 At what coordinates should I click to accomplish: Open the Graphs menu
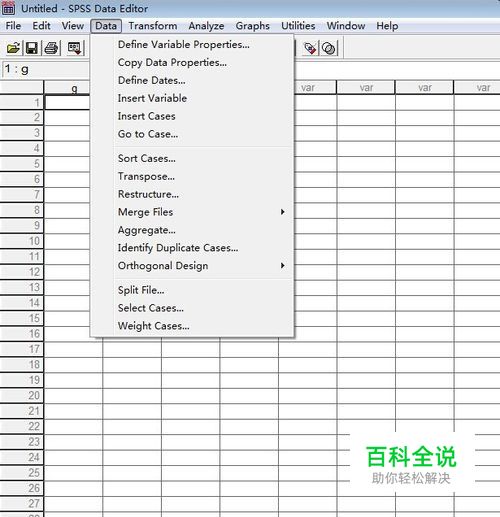(x=253, y=26)
